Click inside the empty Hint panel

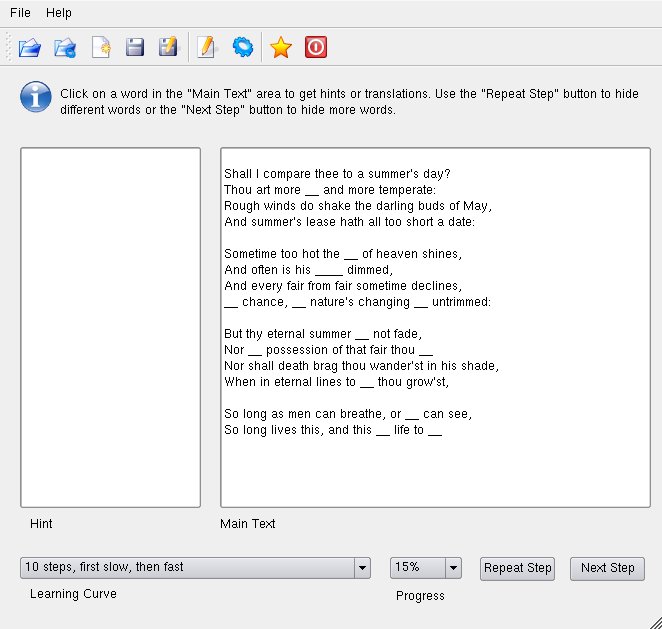[110, 327]
